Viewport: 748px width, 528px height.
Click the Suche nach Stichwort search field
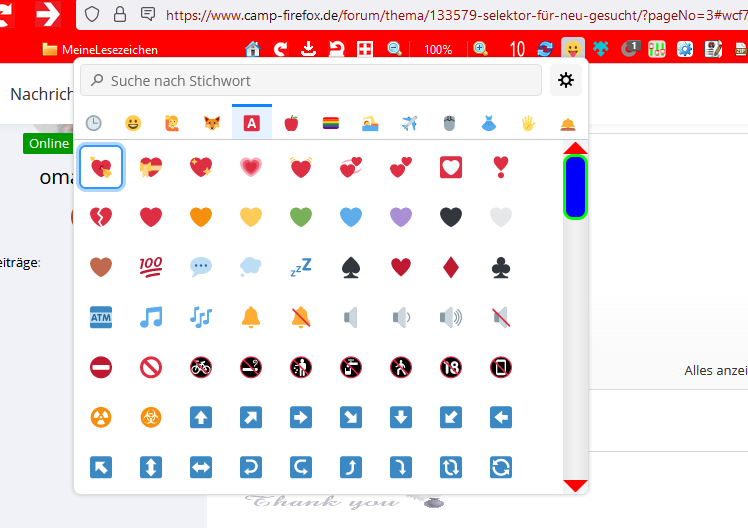click(x=311, y=81)
